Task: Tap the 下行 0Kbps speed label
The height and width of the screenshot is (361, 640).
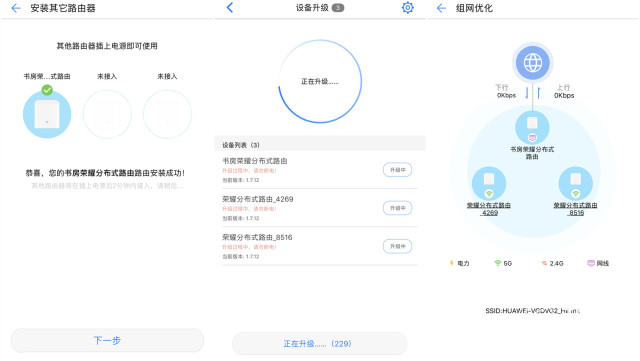Action: (x=506, y=91)
